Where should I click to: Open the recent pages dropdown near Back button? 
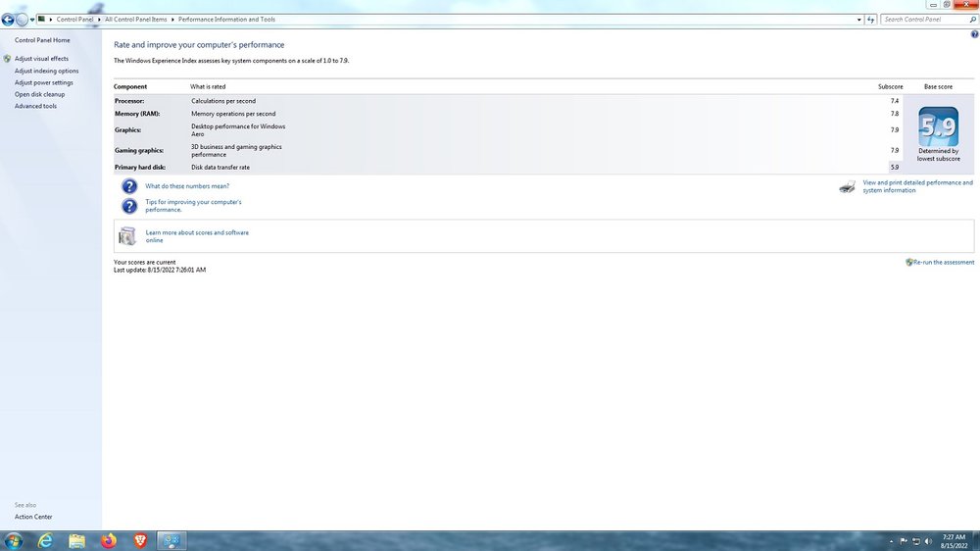pos(32,20)
